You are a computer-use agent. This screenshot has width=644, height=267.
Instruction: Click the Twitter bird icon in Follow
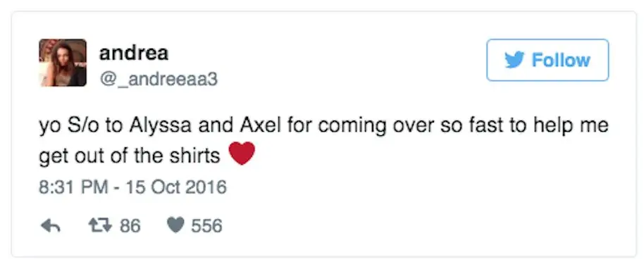click(x=515, y=61)
